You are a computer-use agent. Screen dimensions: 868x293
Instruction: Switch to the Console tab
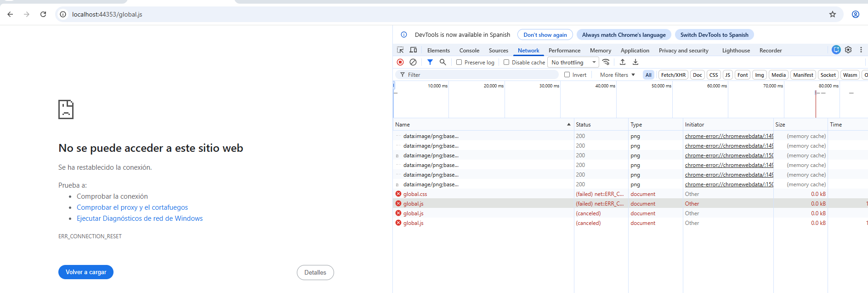[x=469, y=51]
